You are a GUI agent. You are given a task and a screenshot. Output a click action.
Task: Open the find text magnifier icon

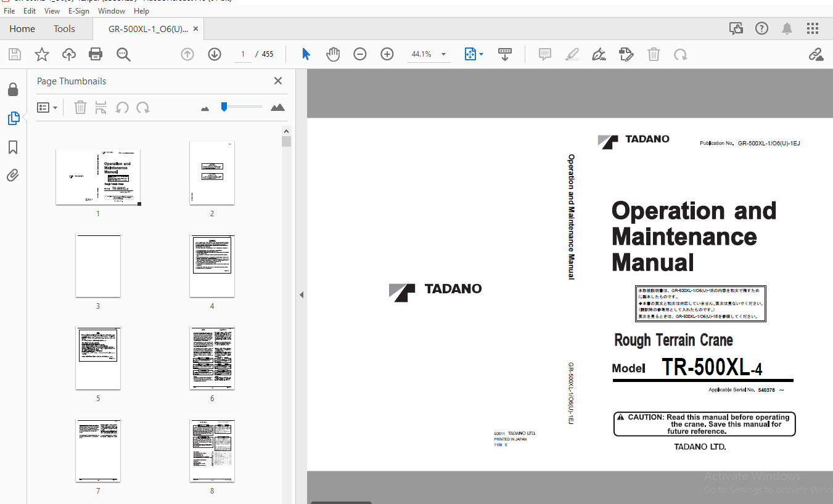(123, 54)
